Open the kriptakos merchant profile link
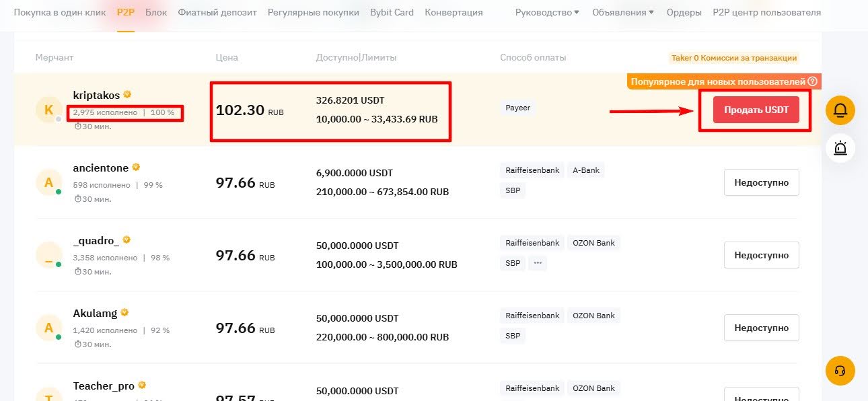868x401 pixels. click(x=96, y=95)
